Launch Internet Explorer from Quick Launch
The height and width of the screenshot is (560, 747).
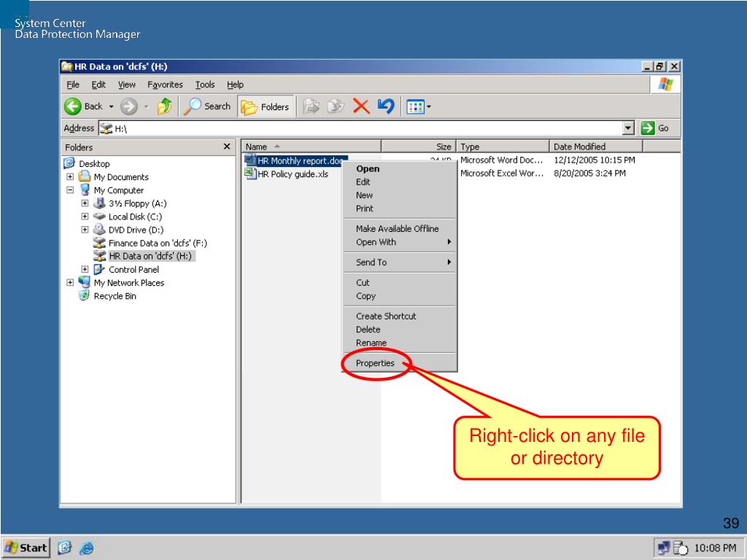coord(86,548)
